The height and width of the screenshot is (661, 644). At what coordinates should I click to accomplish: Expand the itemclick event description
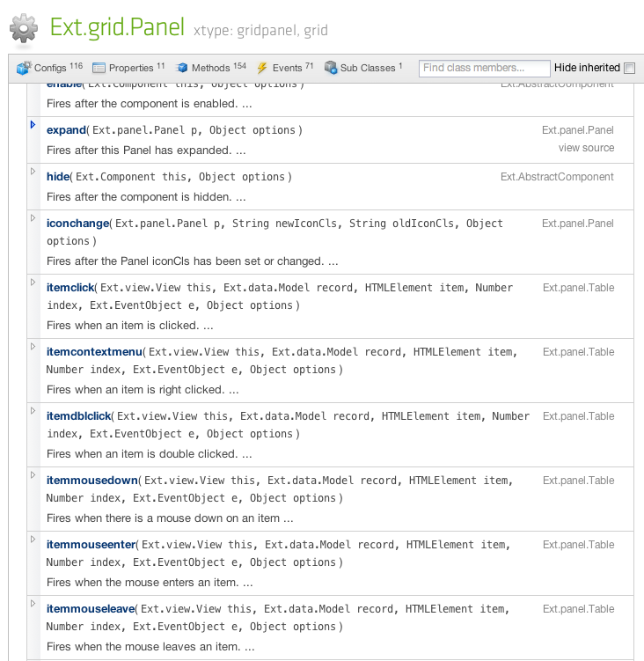click(33, 283)
